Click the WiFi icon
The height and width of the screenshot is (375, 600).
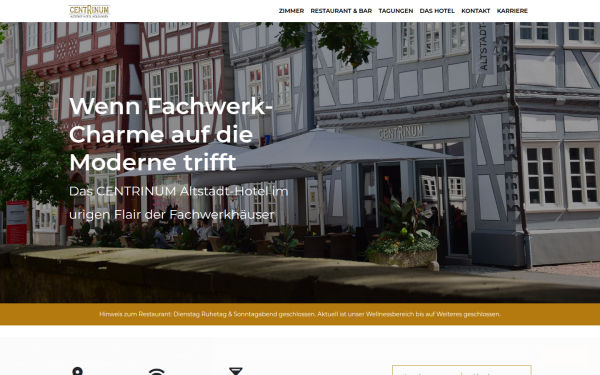(x=157, y=372)
